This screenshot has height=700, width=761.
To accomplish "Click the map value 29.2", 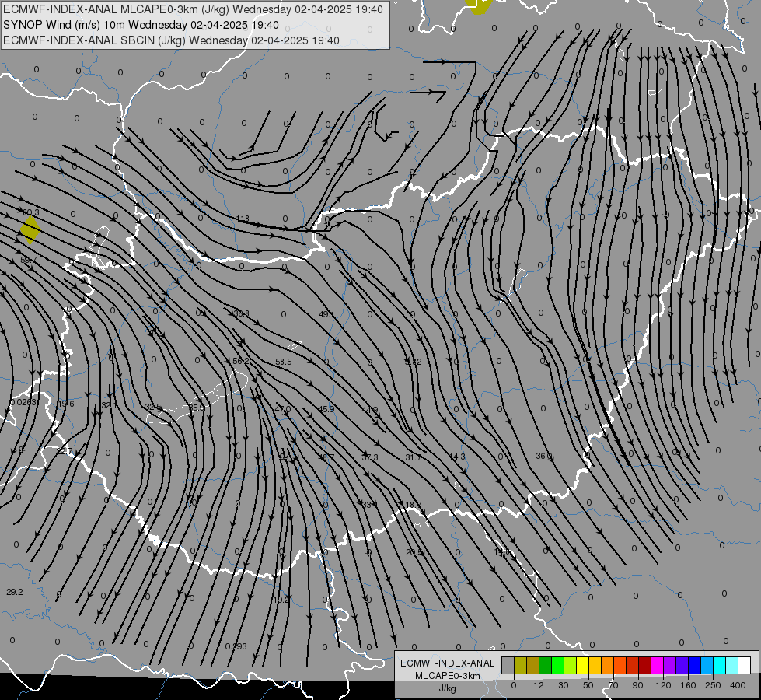I will coord(15,592).
